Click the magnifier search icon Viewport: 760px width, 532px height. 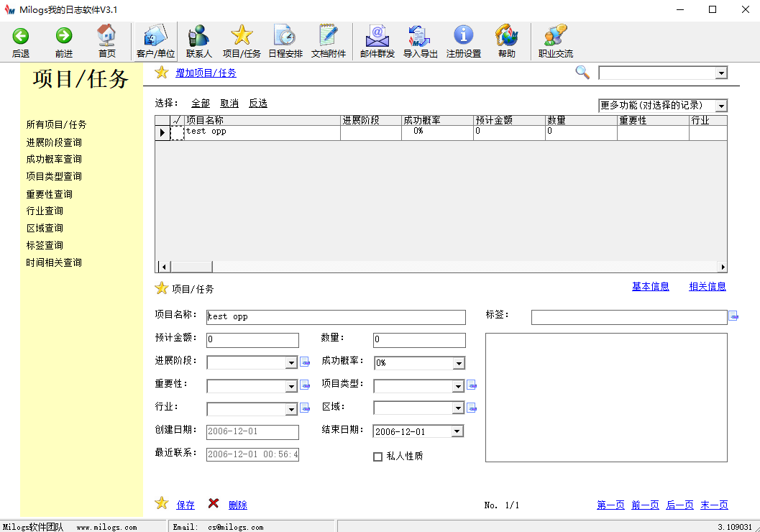point(582,73)
